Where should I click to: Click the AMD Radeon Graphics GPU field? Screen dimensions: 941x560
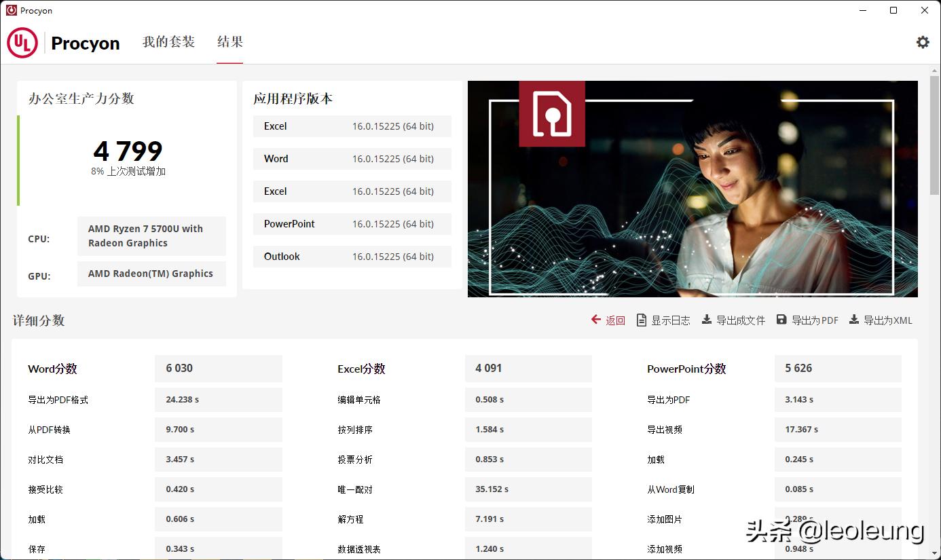point(151,273)
